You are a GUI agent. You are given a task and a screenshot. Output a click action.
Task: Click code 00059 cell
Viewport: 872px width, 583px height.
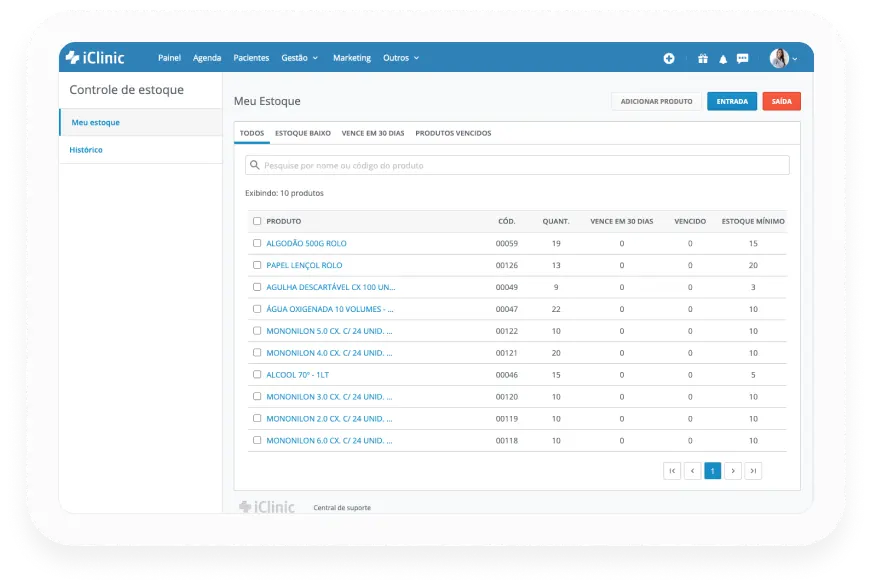pos(507,243)
